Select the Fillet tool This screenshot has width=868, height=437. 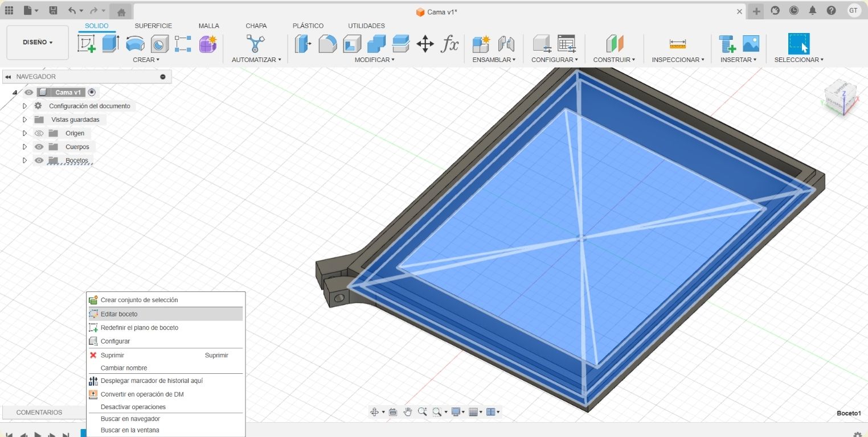pyautogui.click(x=327, y=44)
